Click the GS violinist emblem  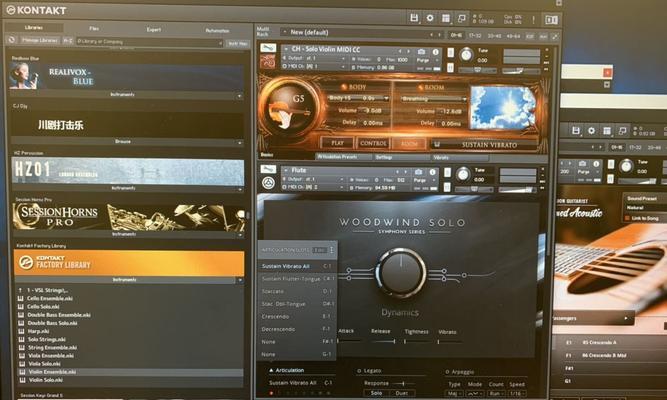288,108
